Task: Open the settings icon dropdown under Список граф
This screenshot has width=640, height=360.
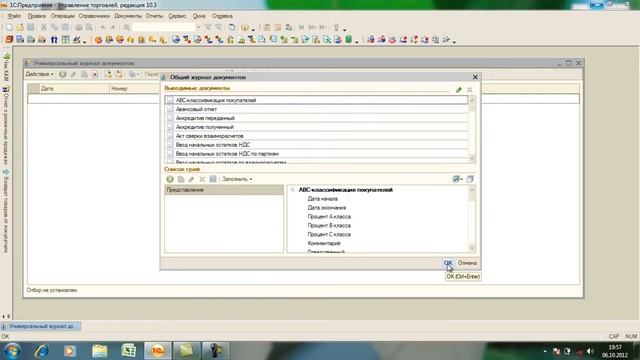Action: click(x=457, y=179)
